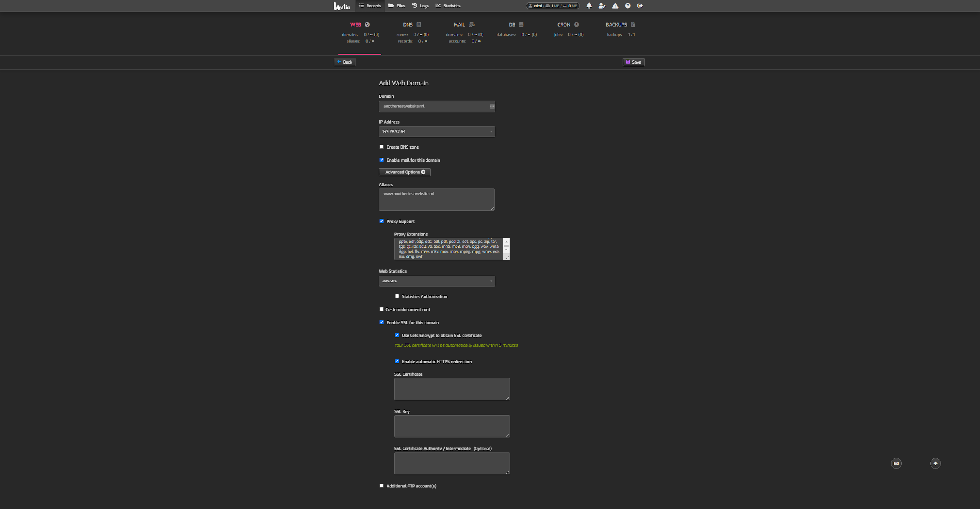Click the Save button

(x=633, y=62)
